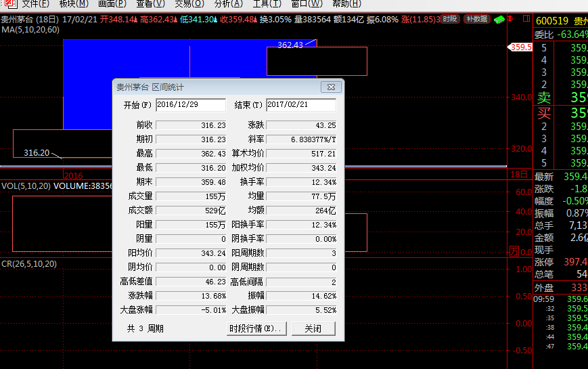Click the boxed 万 unit icon on volume axis
The width and height of the screenshot is (588, 369).
coord(514,252)
